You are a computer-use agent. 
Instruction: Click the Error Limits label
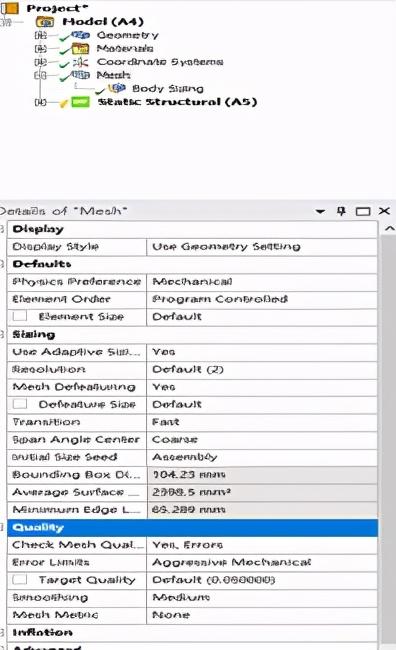(51, 563)
